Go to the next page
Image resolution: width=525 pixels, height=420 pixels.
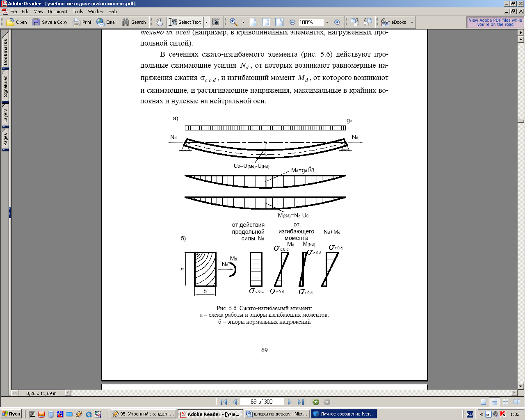point(290,402)
